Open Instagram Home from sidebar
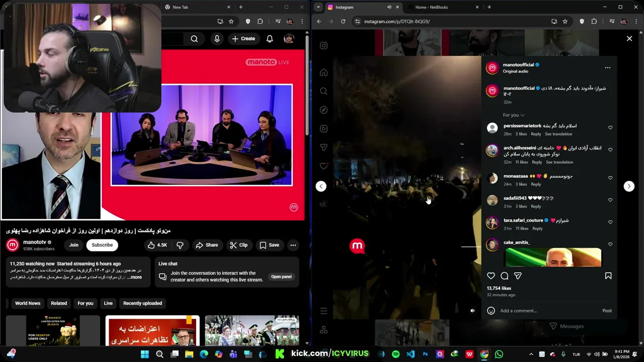This screenshot has width=644, height=362. [x=324, y=72]
